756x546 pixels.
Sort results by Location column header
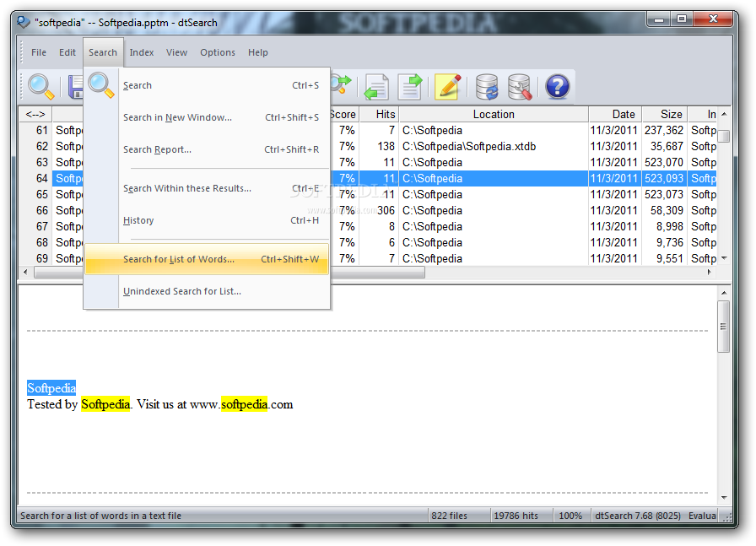[x=494, y=114]
